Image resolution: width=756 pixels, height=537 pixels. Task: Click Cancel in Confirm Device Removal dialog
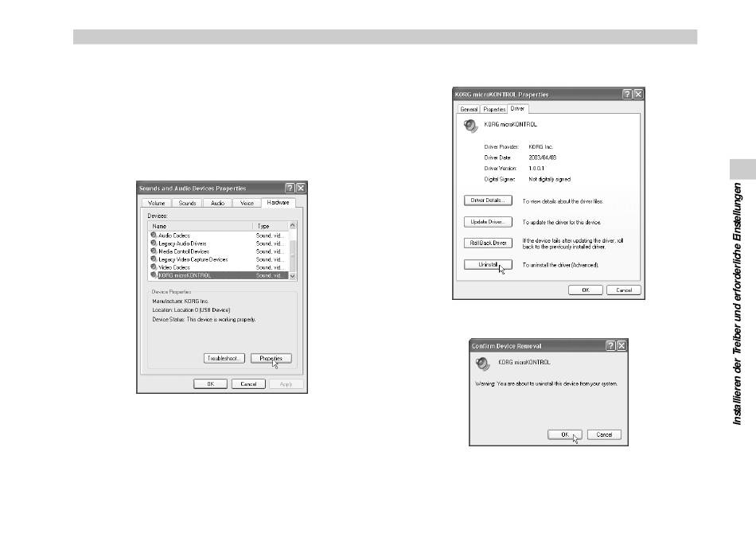604,434
